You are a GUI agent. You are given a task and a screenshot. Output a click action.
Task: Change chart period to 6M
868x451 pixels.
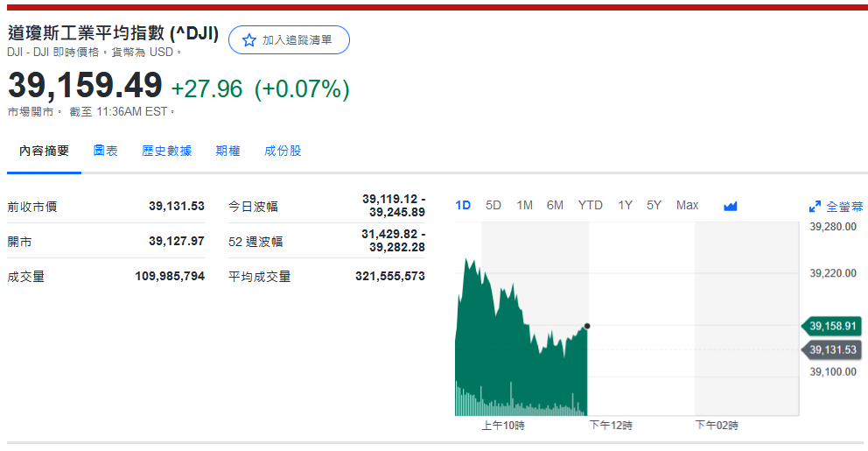tap(555, 205)
